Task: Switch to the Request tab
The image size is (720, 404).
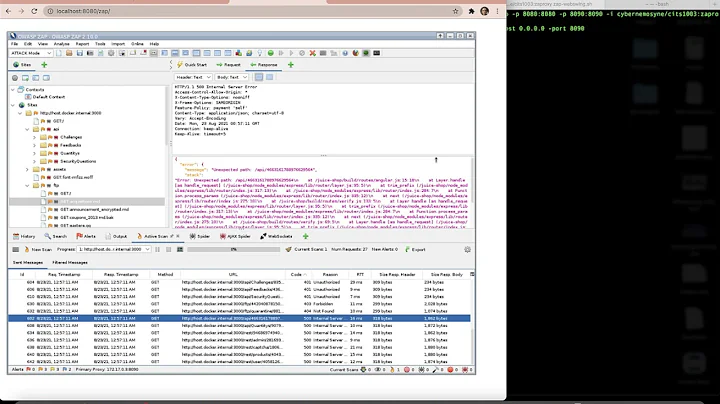Action: (228, 65)
